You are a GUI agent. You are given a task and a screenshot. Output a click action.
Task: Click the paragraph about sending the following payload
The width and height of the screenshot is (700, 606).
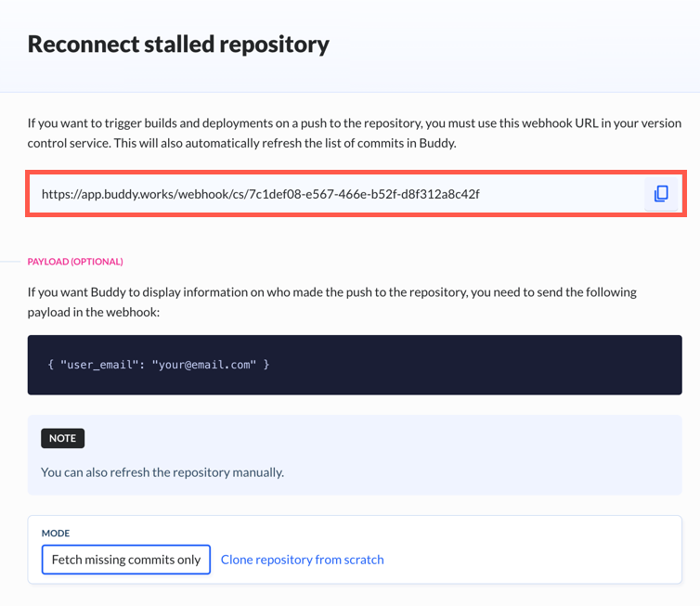(x=332, y=303)
